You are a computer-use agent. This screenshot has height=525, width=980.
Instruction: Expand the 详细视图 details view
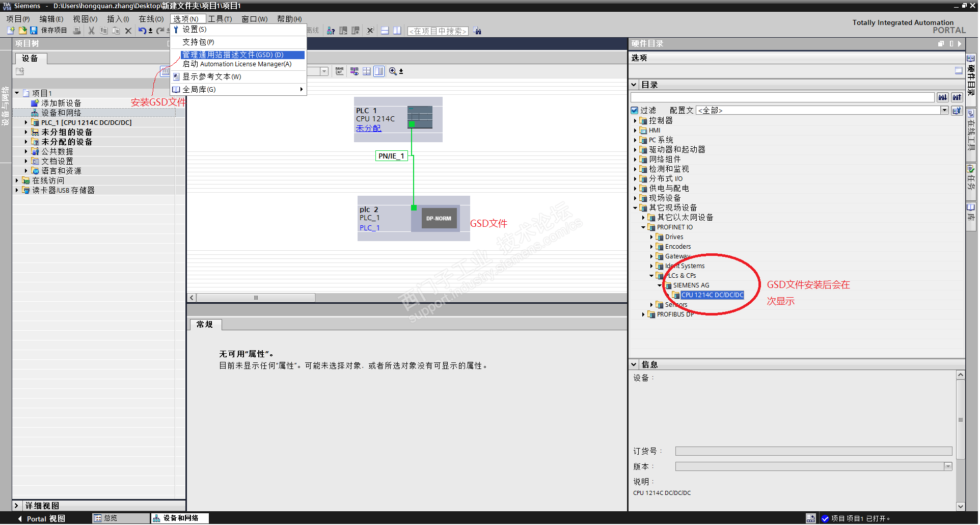coord(16,506)
